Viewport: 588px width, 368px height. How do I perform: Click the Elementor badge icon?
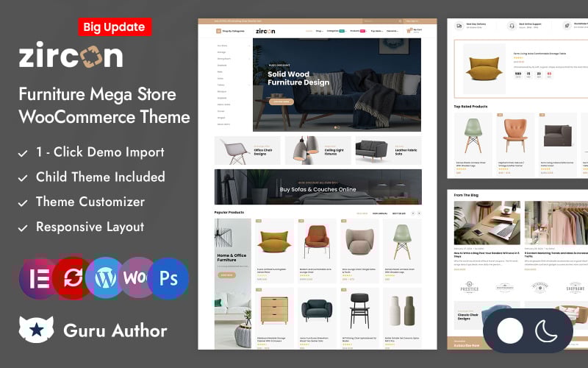37,278
